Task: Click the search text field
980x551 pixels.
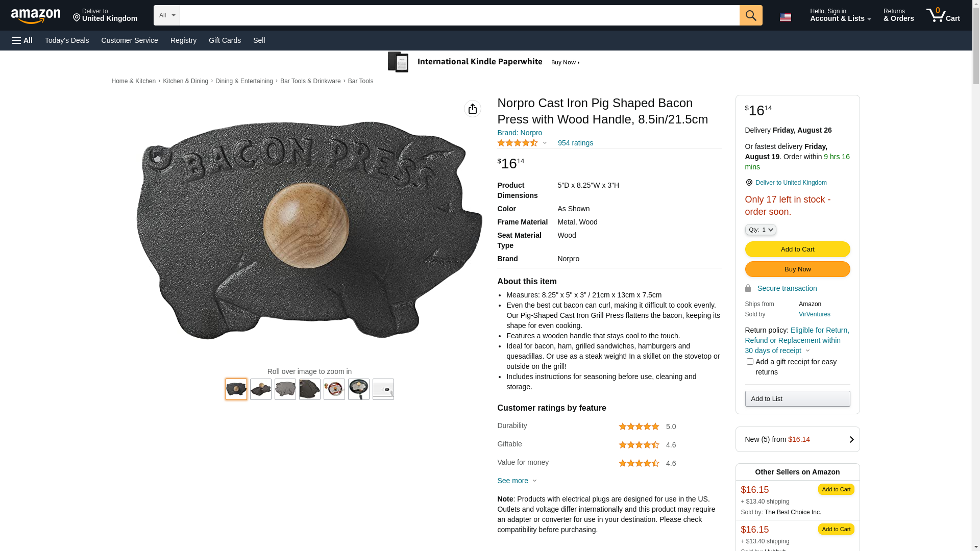Action: pos(459,15)
